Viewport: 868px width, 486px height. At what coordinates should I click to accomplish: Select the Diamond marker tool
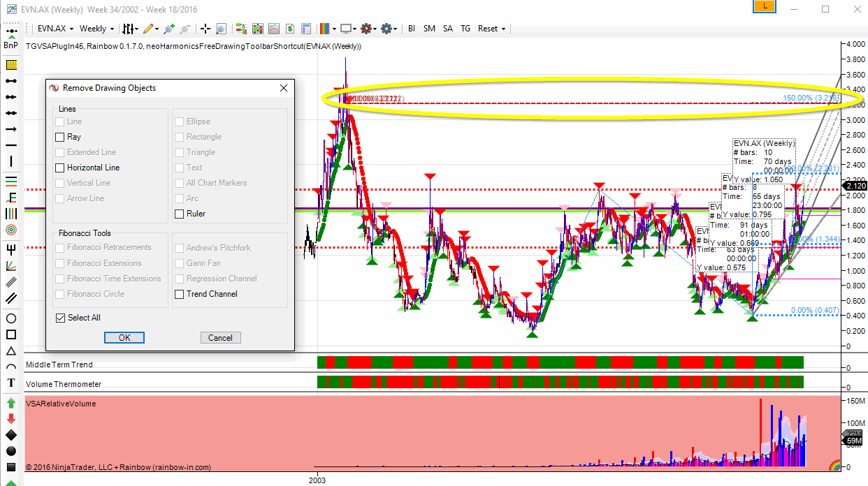10,435
